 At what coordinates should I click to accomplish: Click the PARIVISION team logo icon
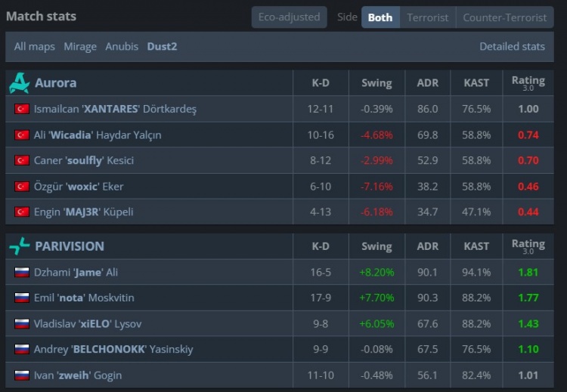pos(19,246)
